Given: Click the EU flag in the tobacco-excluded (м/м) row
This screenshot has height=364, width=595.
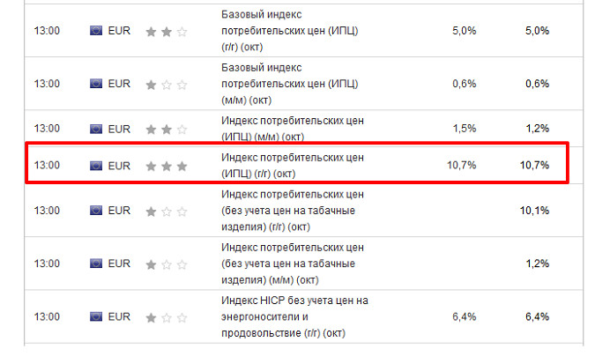Looking at the screenshot, I should (96, 264).
